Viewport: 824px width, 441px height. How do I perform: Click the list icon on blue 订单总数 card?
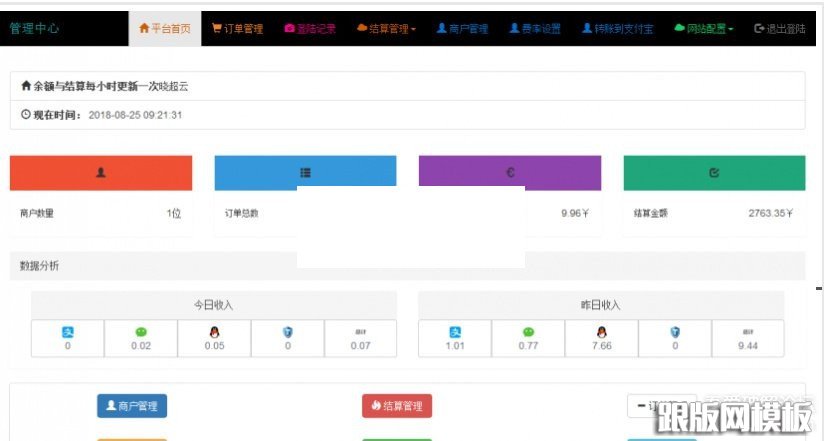coord(305,172)
